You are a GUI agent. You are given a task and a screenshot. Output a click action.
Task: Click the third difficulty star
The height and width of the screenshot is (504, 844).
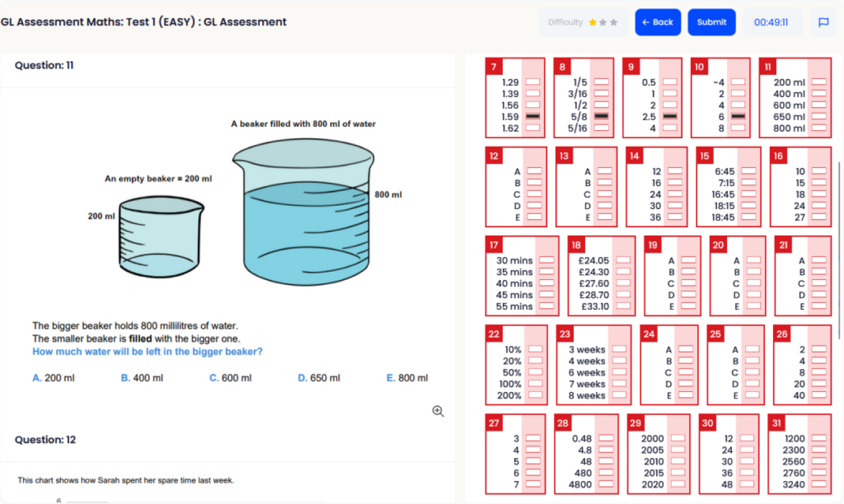[614, 22]
